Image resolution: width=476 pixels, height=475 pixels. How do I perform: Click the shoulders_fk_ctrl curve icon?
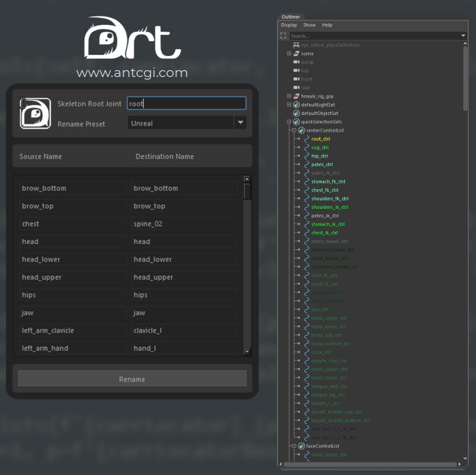coord(307,199)
